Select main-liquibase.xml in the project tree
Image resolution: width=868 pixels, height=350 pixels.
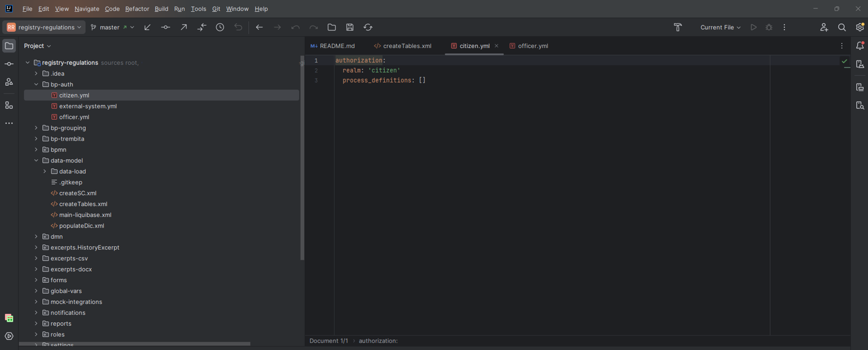click(85, 215)
